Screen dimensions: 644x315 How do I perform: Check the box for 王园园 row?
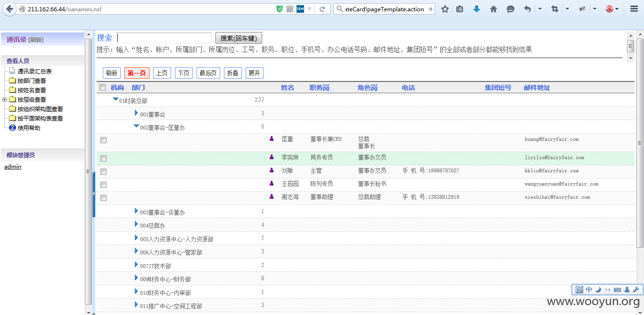coord(104,185)
